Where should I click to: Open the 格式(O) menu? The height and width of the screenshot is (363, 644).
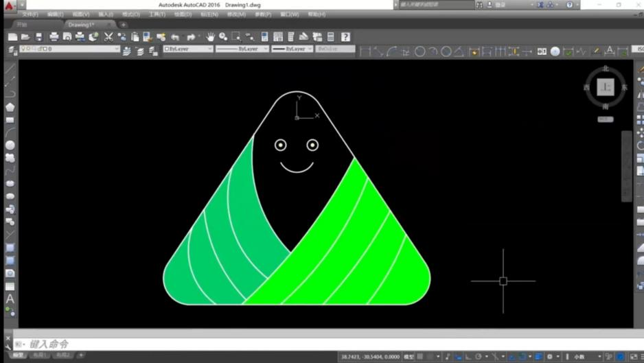(130, 14)
